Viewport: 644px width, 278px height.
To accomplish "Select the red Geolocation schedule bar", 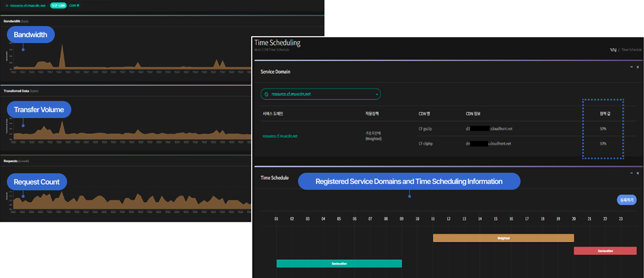I will 605,251.
